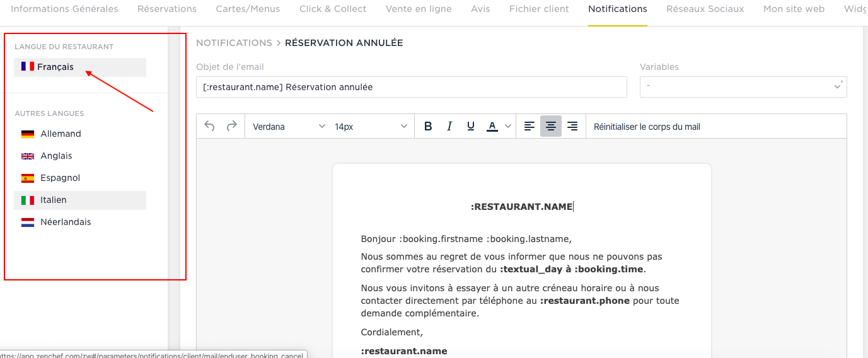Edit the Objet de l'email field
The width and height of the screenshot is (868, 358).
[x=412, y=87]
